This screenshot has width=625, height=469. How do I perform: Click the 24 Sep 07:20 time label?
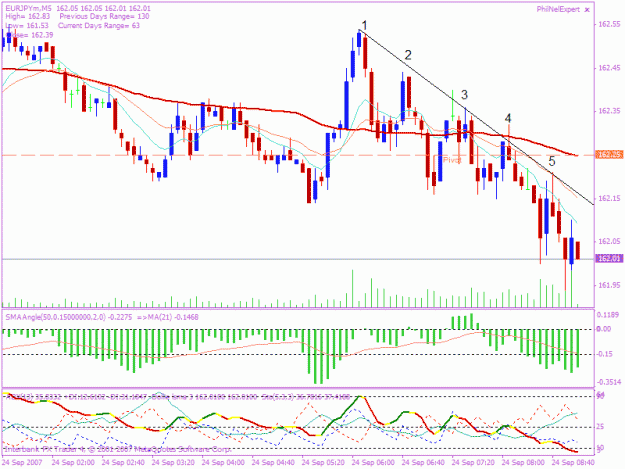click(x=473, y=463)
